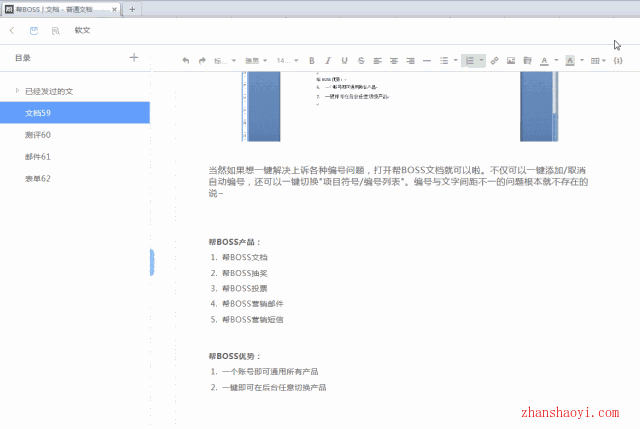640x429 pixels.
Task: Toggle bold formatting
Action: click(x=312, y=61)
